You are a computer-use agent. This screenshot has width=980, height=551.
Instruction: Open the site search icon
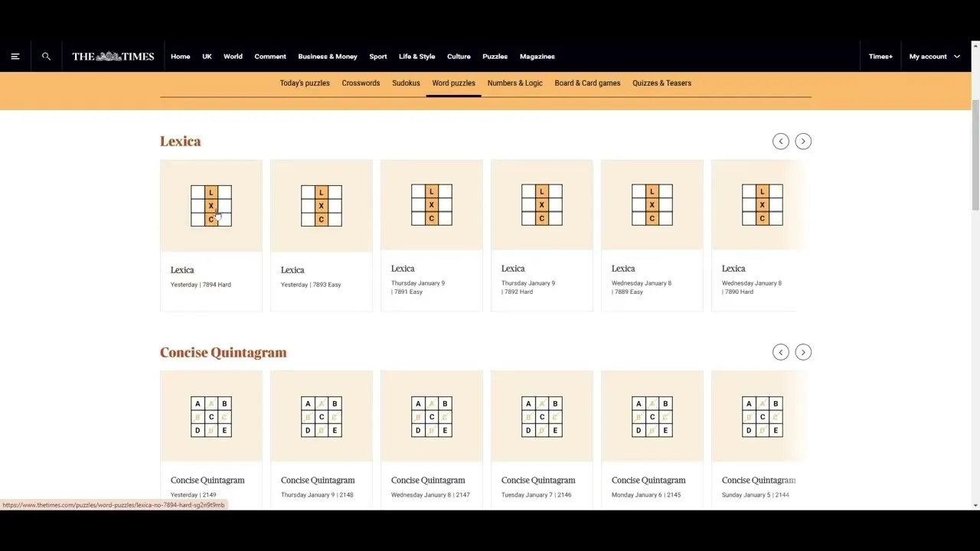(46, 57)
